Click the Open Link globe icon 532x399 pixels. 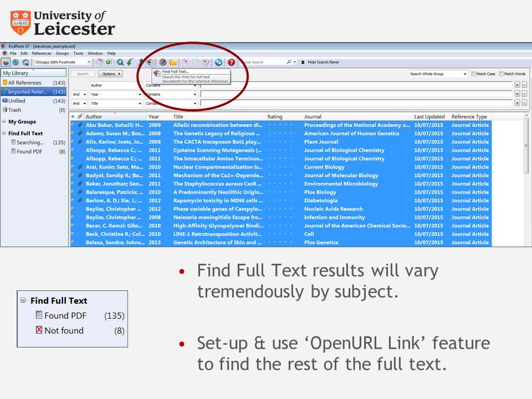pos(163,62)
